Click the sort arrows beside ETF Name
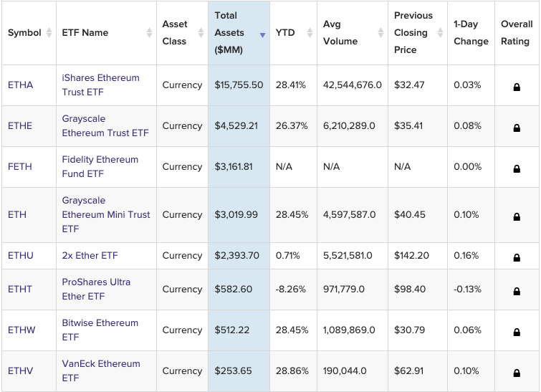 click(149, 33)
